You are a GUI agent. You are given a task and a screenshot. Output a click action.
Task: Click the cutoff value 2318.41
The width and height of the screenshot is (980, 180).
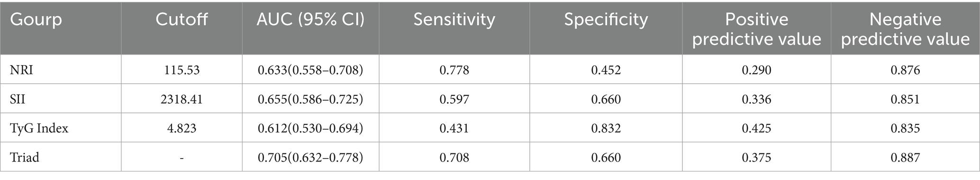tap(181, 99)
